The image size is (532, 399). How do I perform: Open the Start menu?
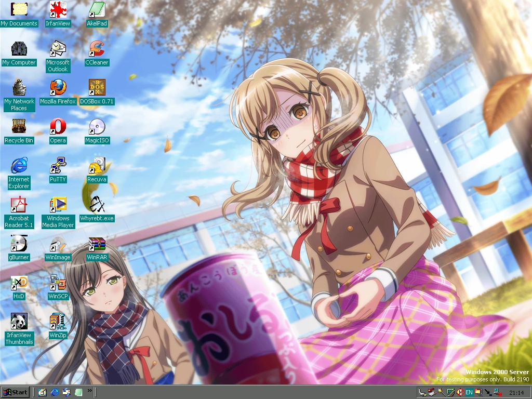[x=15, y=392]
